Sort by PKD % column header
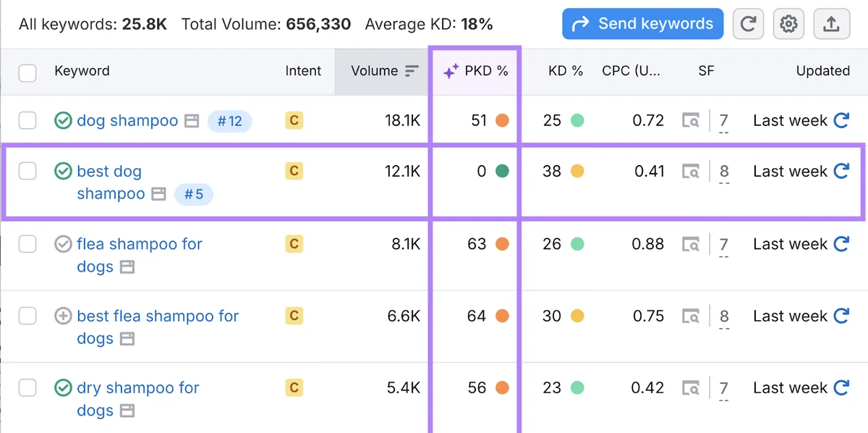The width and height of the screenshot is (868, 433). click(475, 71)
